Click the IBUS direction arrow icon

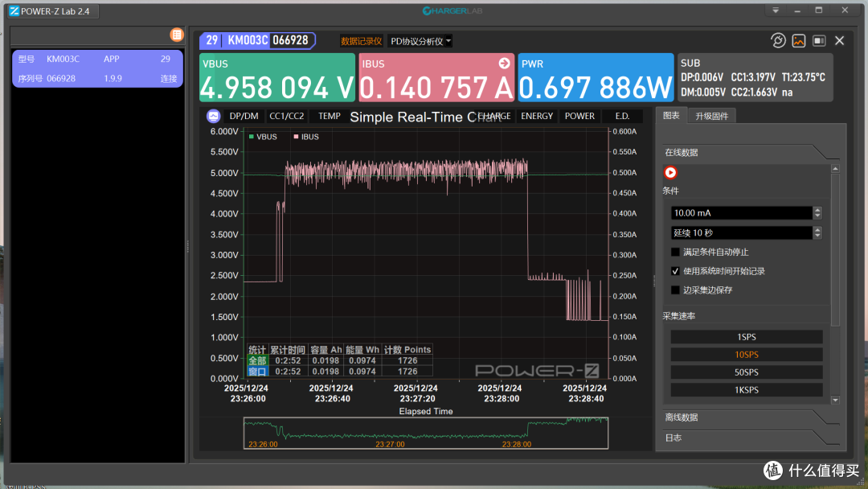504,64
